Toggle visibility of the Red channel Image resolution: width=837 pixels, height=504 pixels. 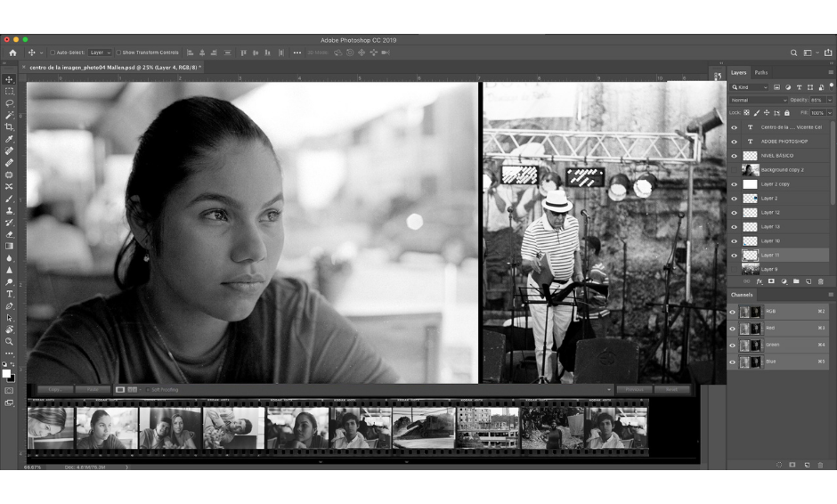[733, 329]
